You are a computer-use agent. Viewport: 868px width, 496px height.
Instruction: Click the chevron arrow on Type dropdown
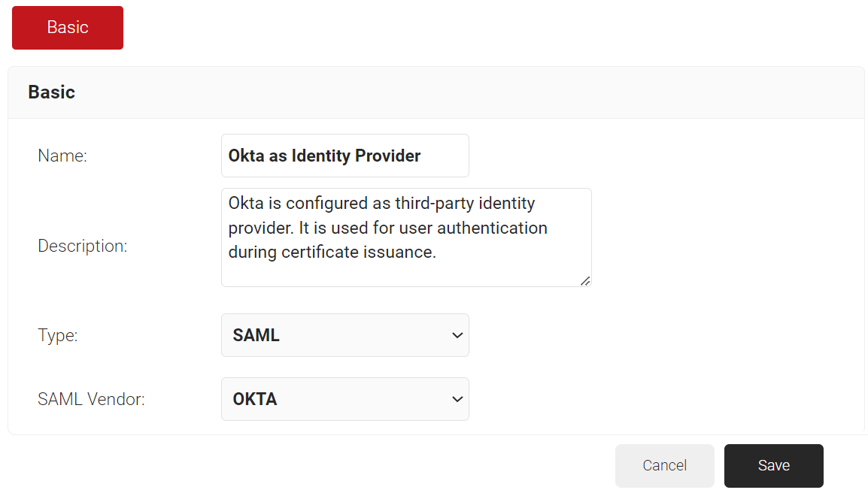pyautogui.click(x=457, y=335)
